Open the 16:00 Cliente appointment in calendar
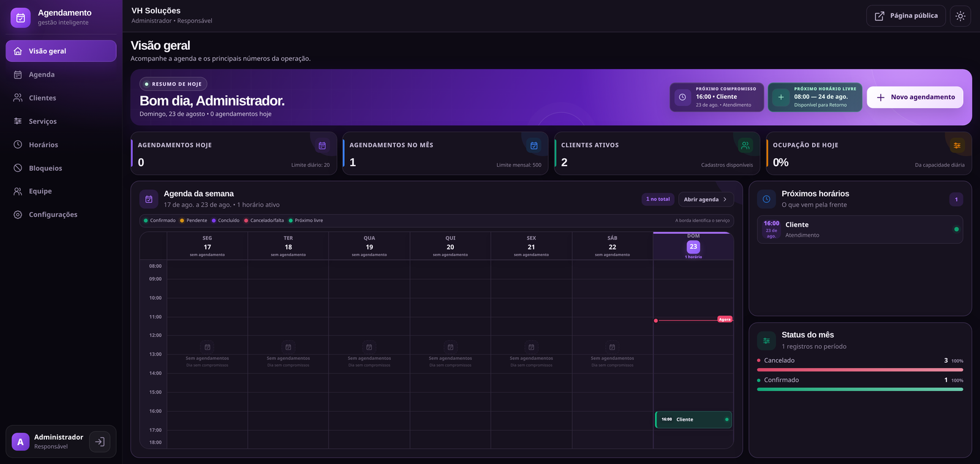This screenshot has width=980, height=464. 693,420
